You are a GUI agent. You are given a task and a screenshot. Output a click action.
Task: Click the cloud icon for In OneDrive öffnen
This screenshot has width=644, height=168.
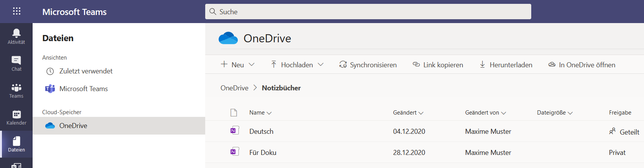coord(552,64)
